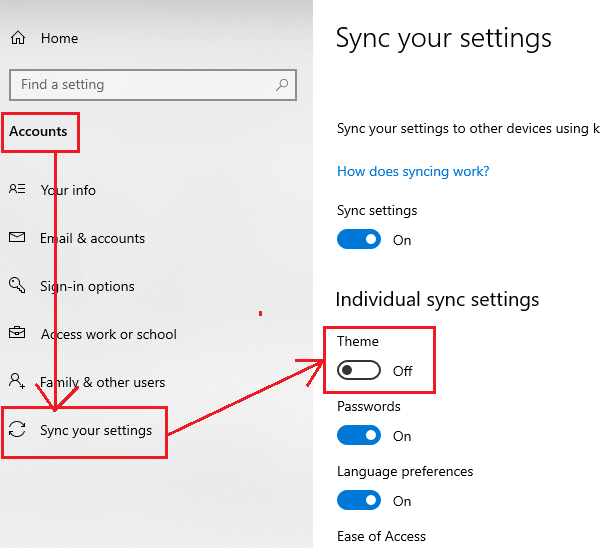Turn off the Sync settings toggle
Screen dimensions: 600x548
coord(359,240)
